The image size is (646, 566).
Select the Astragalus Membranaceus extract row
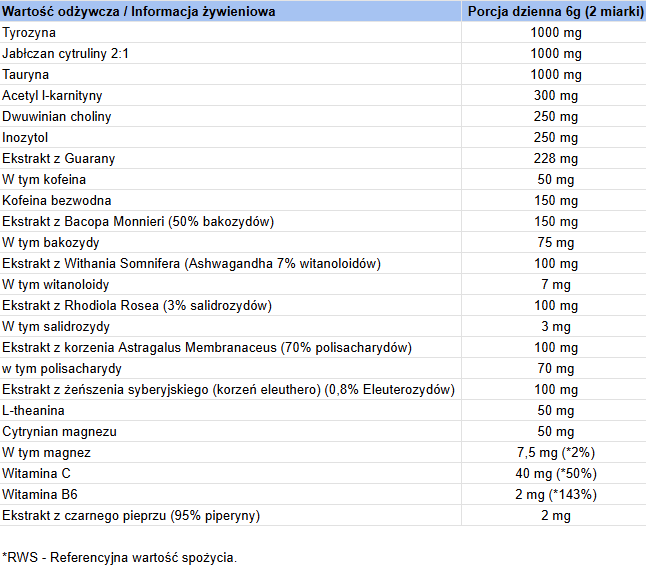[x=323, y=348]
